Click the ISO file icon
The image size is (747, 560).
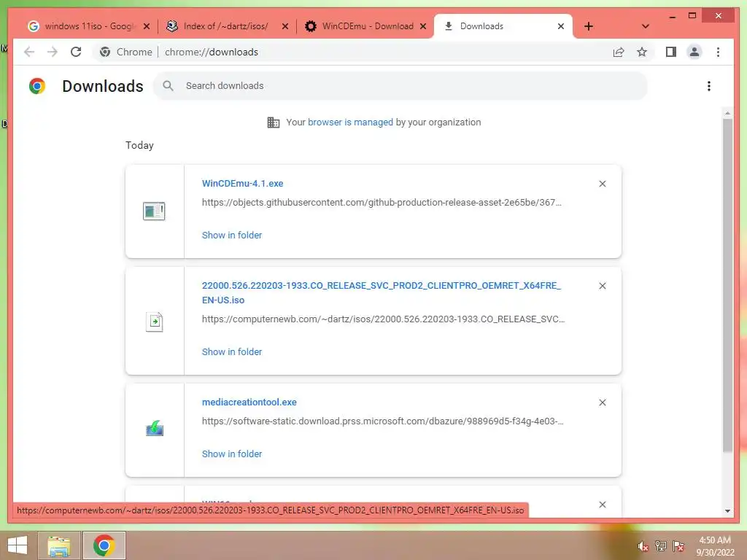click(154, 322)
